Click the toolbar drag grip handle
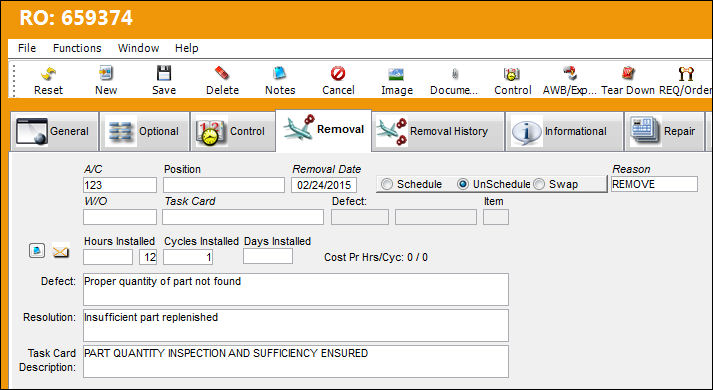This screenshot has height=390, width=713. 14,80
